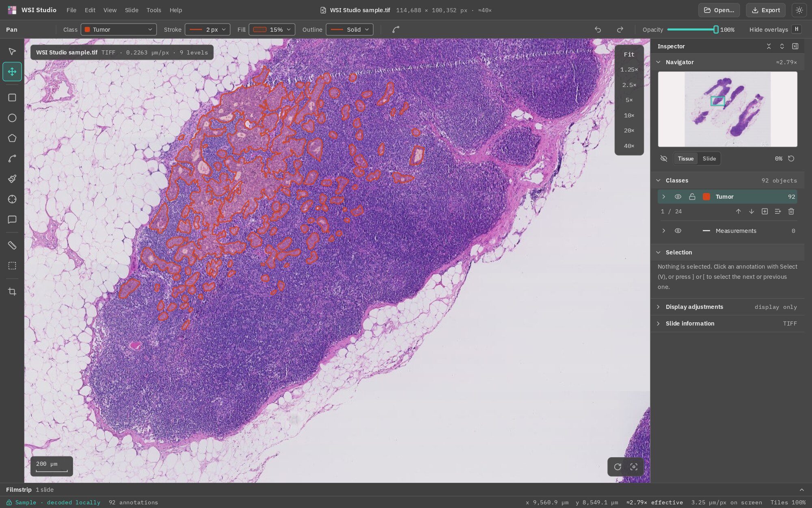Open the Stroke width dropdown

207,30
